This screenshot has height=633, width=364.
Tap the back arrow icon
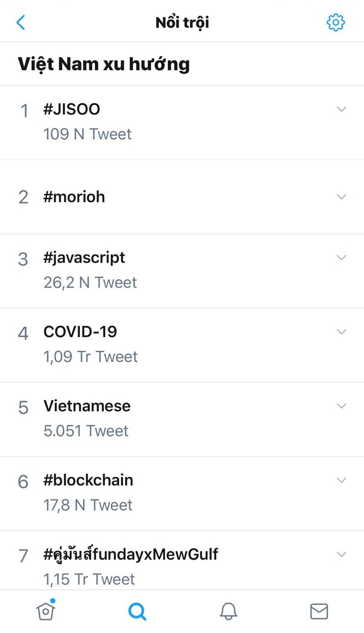(x=21, y=23)
